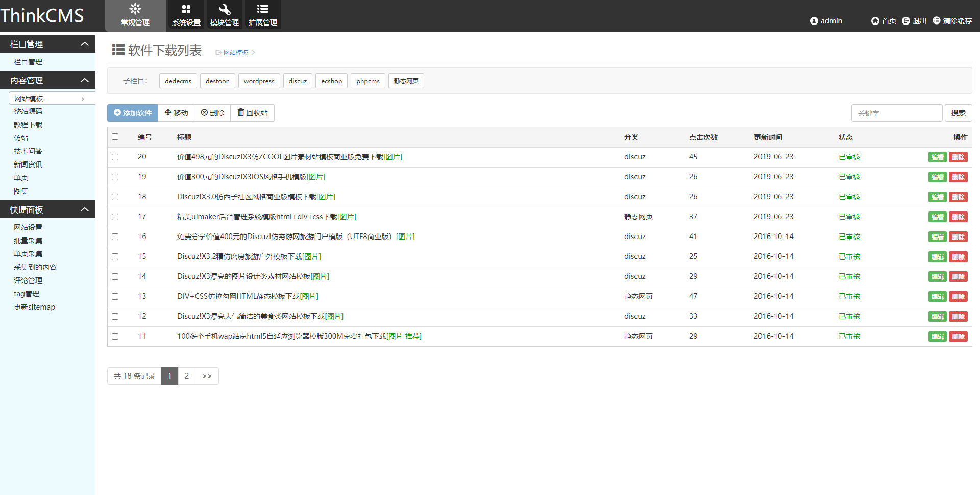The height and width of the screenshot is (495, 980).
Task: Collapse the 快捷面板 sidebar section
Action: tap(85, 209)
